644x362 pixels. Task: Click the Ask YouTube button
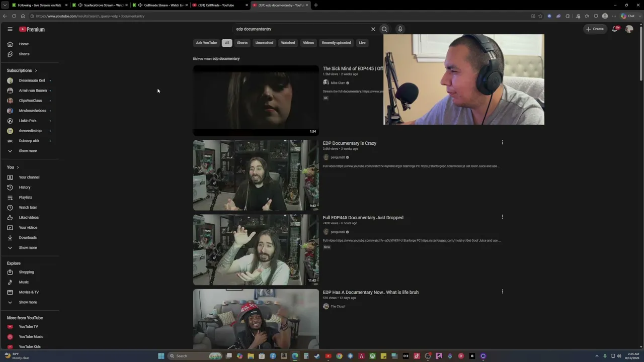pyautogui.click(x=206, y=43)
